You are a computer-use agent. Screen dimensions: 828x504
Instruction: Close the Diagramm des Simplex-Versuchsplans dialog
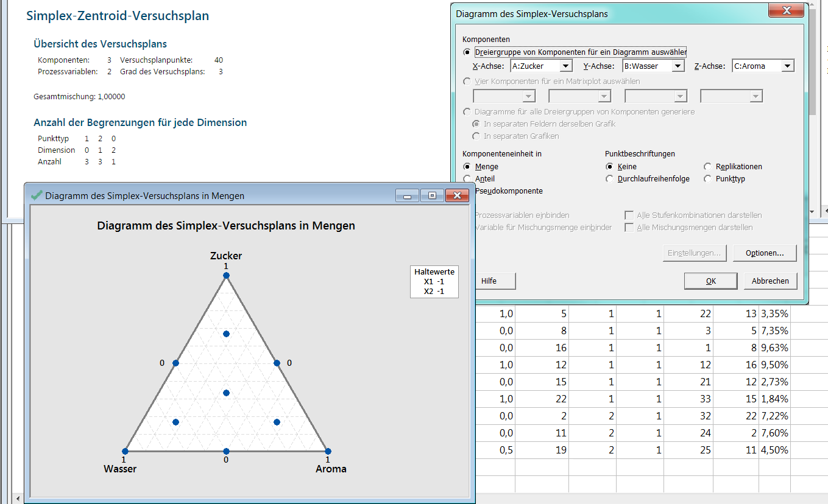tap(785, 12)
